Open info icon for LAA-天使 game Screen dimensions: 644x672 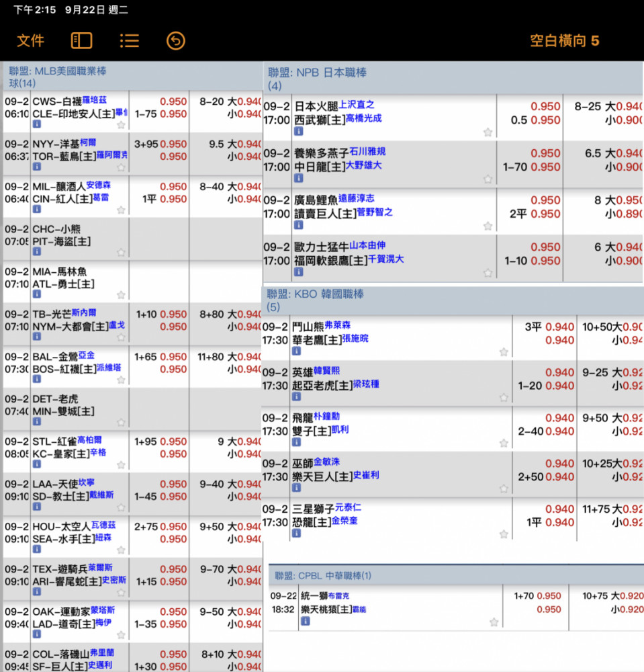click(x=37, y=507)
